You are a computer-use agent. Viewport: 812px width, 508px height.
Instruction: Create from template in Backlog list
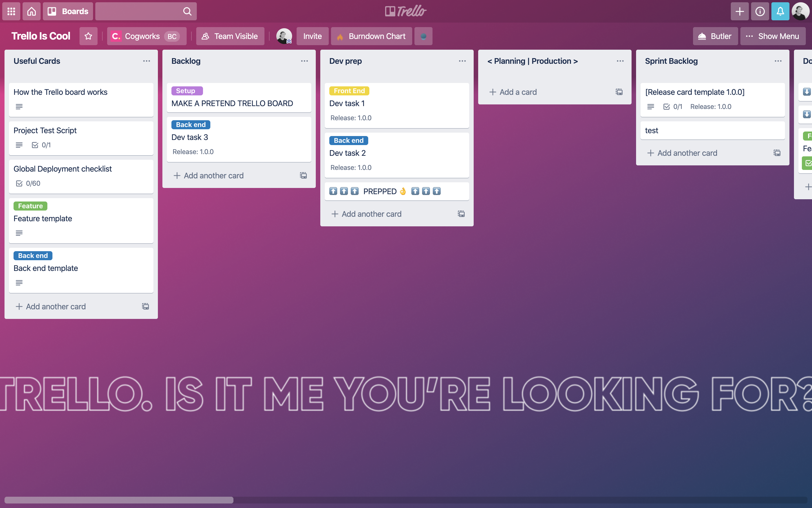pyautogui.click(x=303, y=175)
